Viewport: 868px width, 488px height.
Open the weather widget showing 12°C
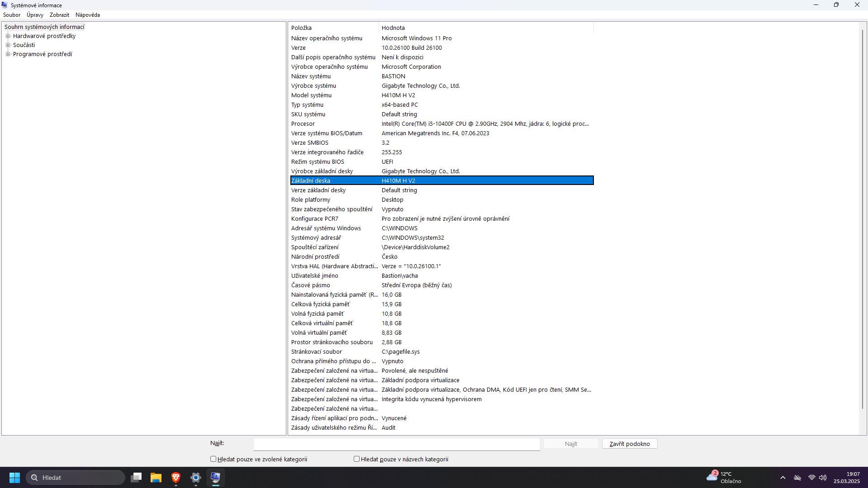[724, 478]
